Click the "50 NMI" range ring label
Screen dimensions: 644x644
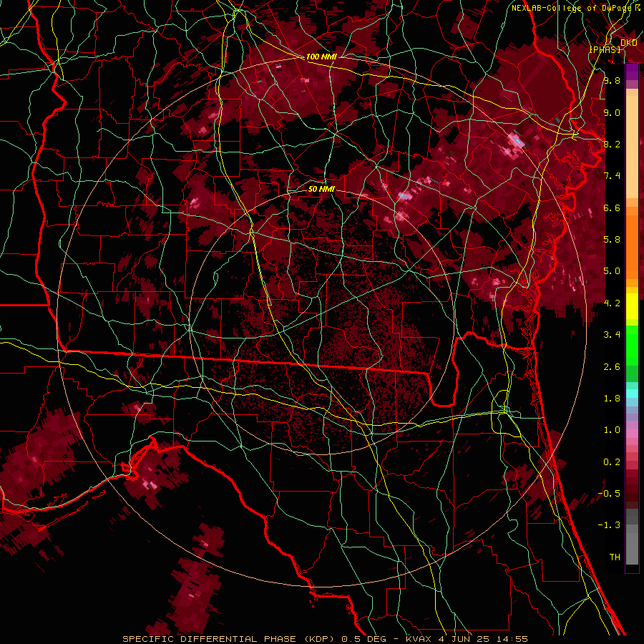click(321, 189)
